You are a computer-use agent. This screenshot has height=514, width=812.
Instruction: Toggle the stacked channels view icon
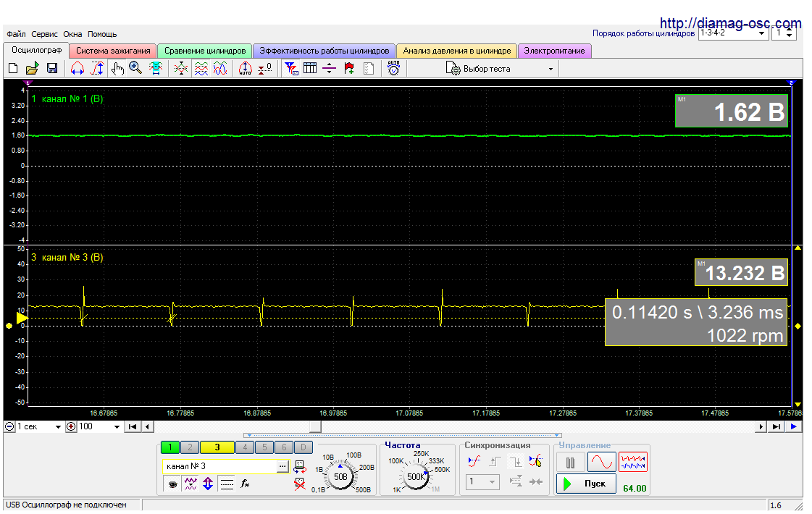point(201,68)
